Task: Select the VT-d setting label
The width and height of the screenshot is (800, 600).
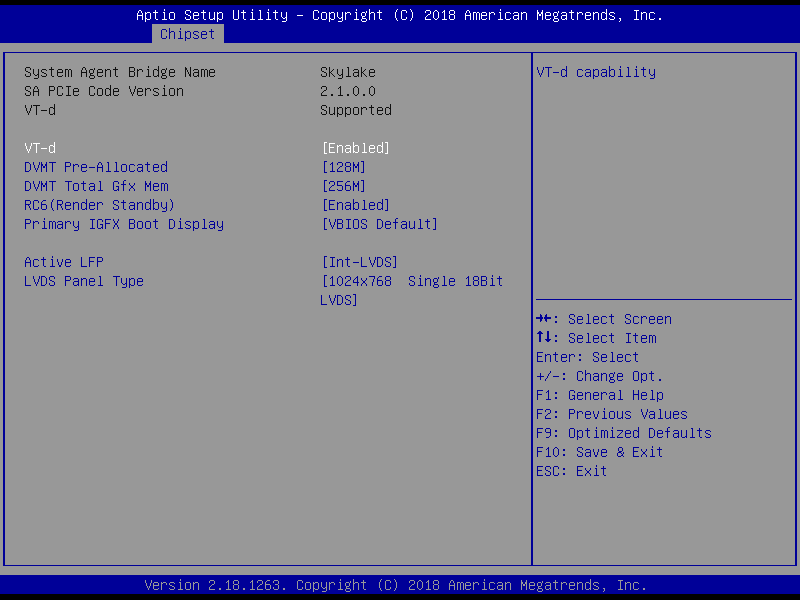Action: [40, 148]
